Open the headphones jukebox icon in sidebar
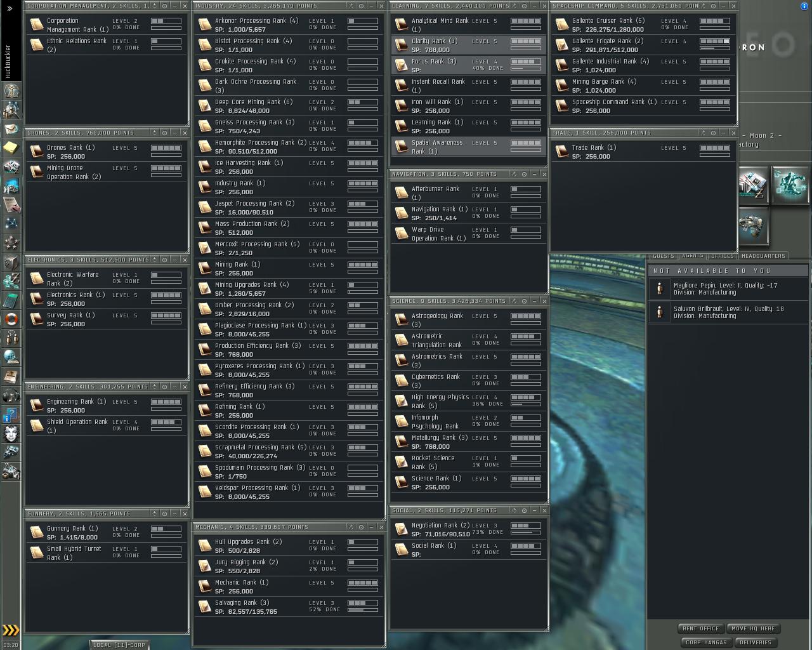 (11, 395)
